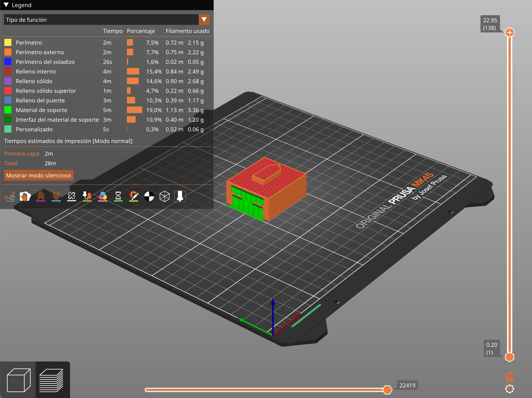Toggle center of gravity marker icon

click(149, 196)
